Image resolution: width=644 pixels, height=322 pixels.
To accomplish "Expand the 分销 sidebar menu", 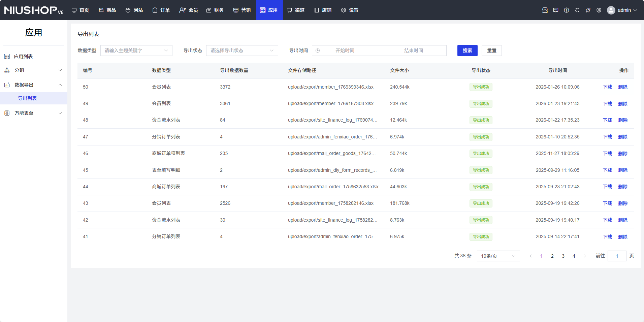I will tap(34, 70).
